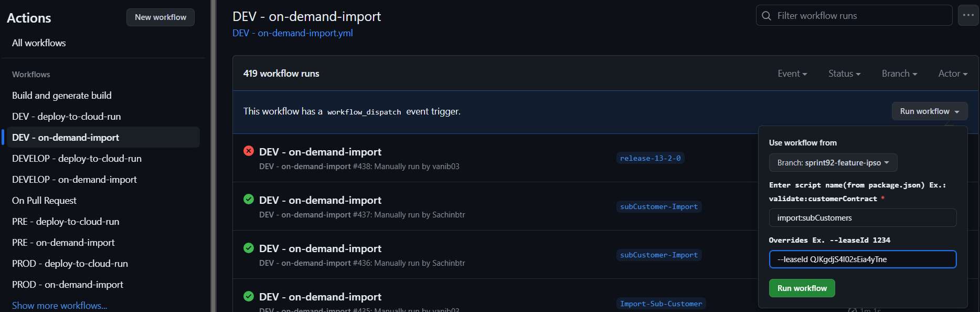
Task: Open DEV - on-demand-import.yml file link
Action: click(x=293, y=33)
